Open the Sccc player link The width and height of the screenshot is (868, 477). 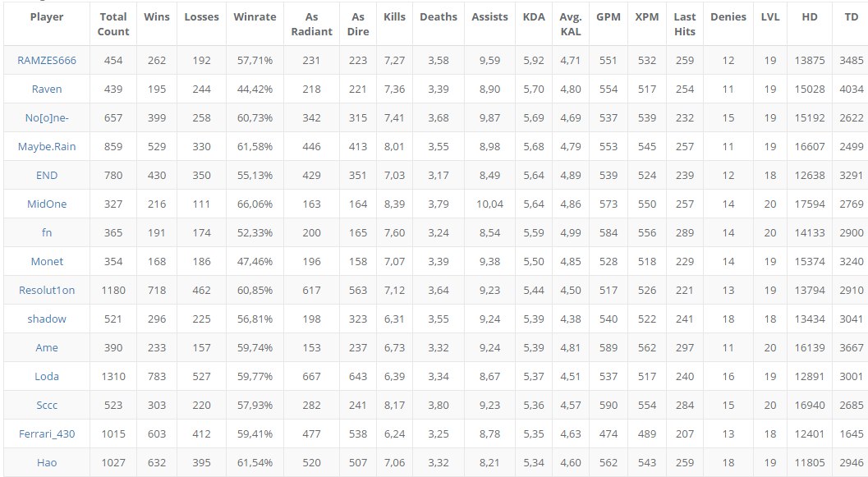[46, 405]
